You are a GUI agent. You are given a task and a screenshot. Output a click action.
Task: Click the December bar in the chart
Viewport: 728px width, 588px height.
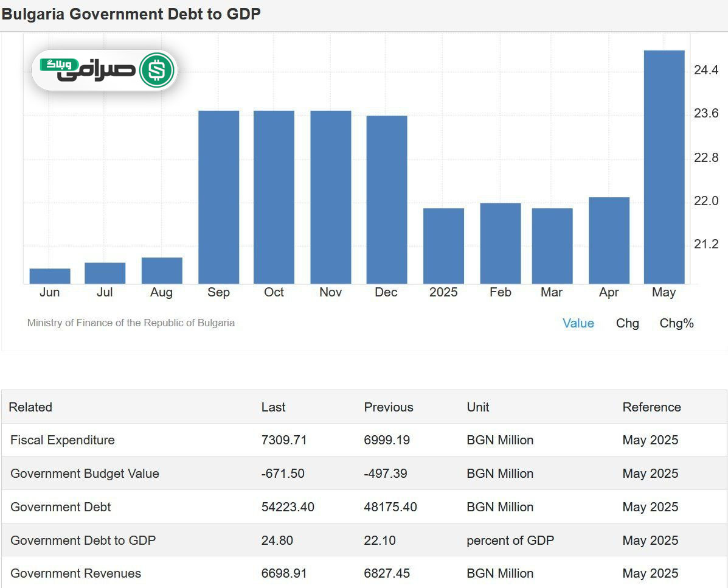pos(387,200)
